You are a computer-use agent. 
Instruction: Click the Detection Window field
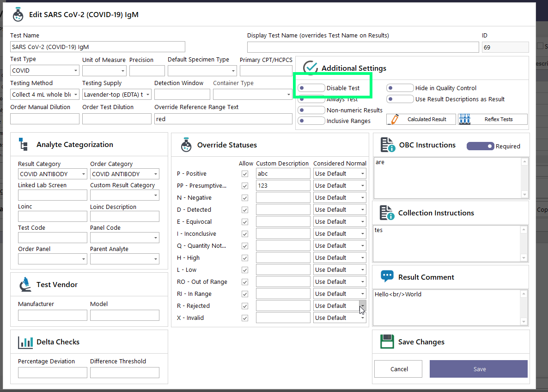point(182,94)
